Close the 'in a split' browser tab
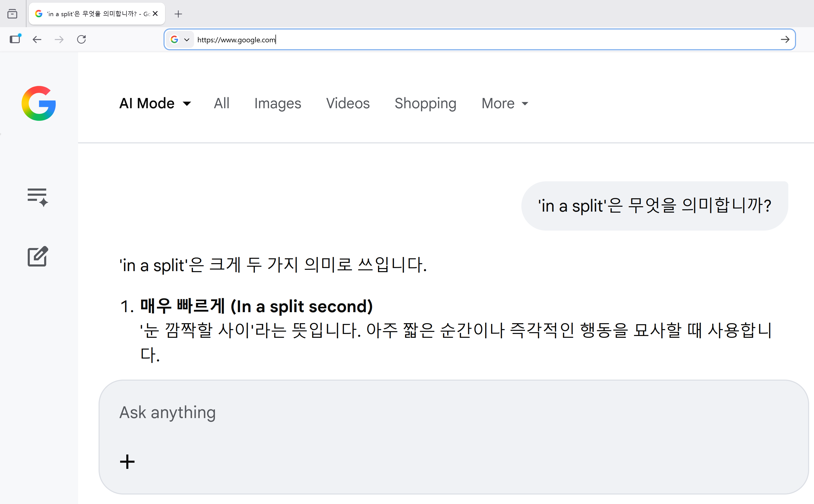This screenshot has height=504, width=814. 155,14
